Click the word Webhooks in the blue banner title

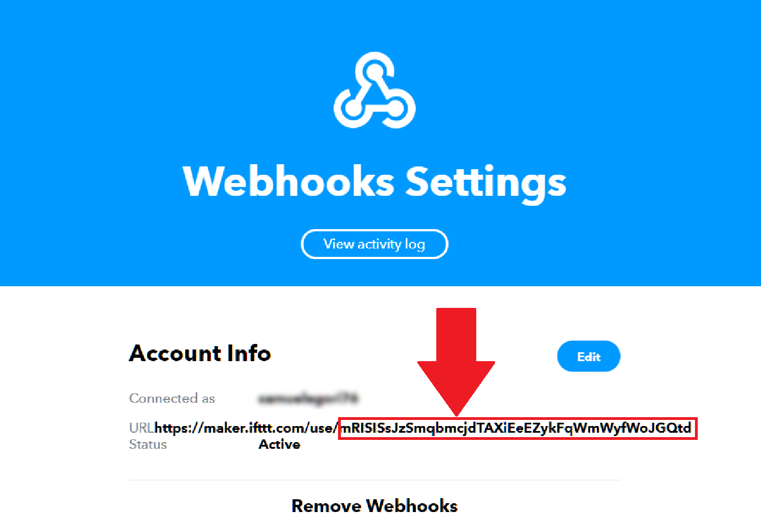(x=289, y=181)
